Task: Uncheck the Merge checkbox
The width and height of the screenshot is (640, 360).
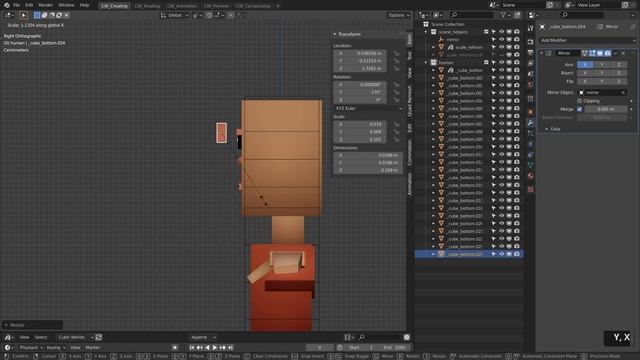Action: 580,109
